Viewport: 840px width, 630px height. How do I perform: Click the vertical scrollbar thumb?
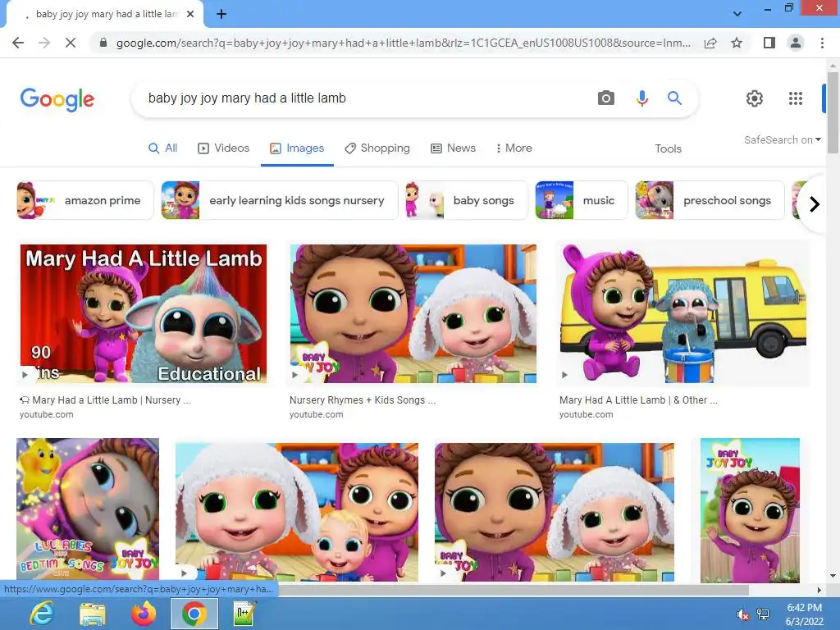(x=833, y=112)
